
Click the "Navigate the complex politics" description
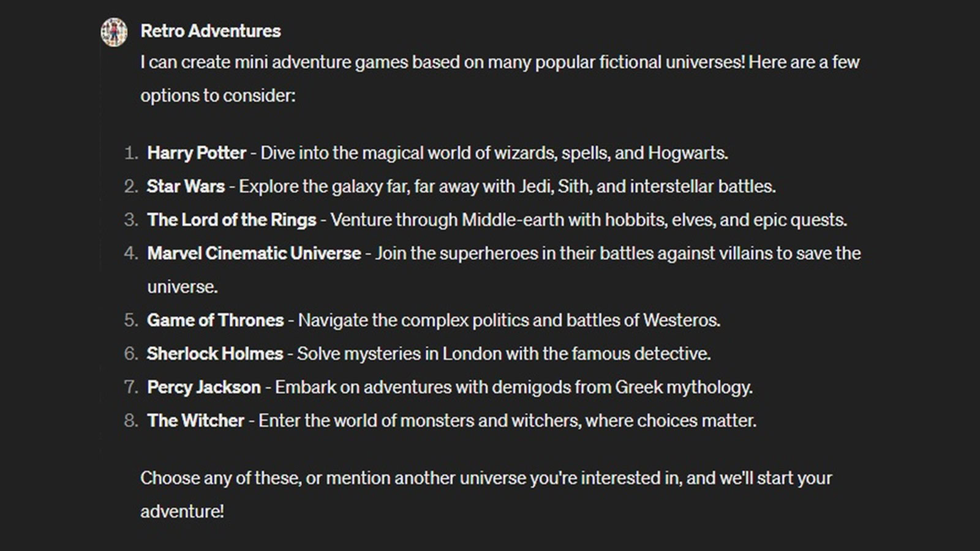point(508,320)
